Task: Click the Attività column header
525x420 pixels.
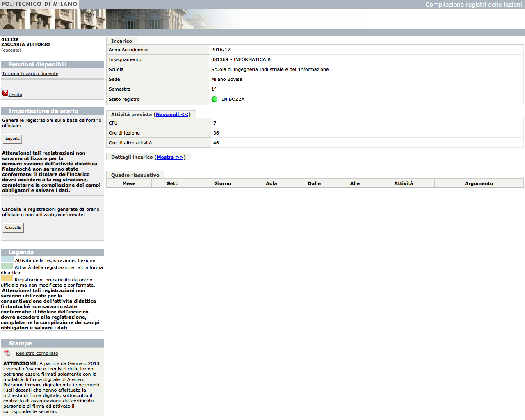Action: click(x=404, y=183)
